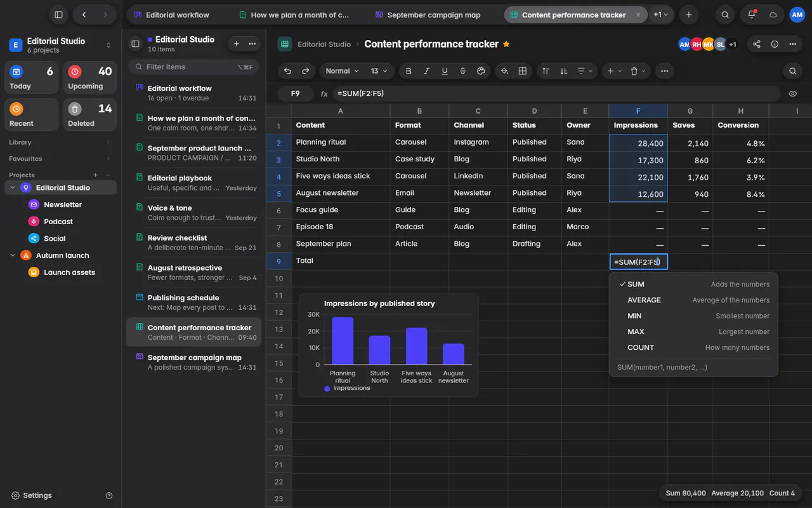Switch to September campaign map tab
The width and height of the screenshot is (812, 508).
(428, 15)
